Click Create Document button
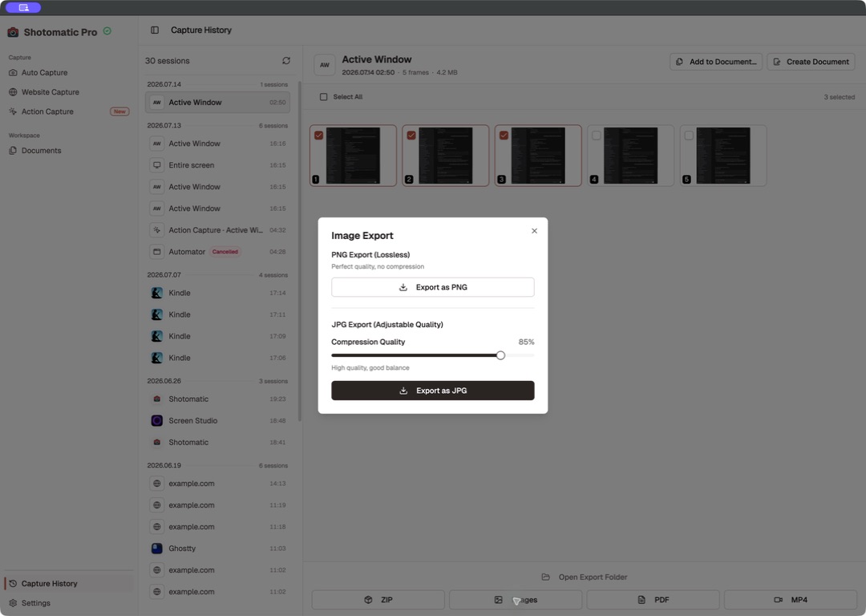Viewport: 866px width, 616px height. click(x=811, y=62)
